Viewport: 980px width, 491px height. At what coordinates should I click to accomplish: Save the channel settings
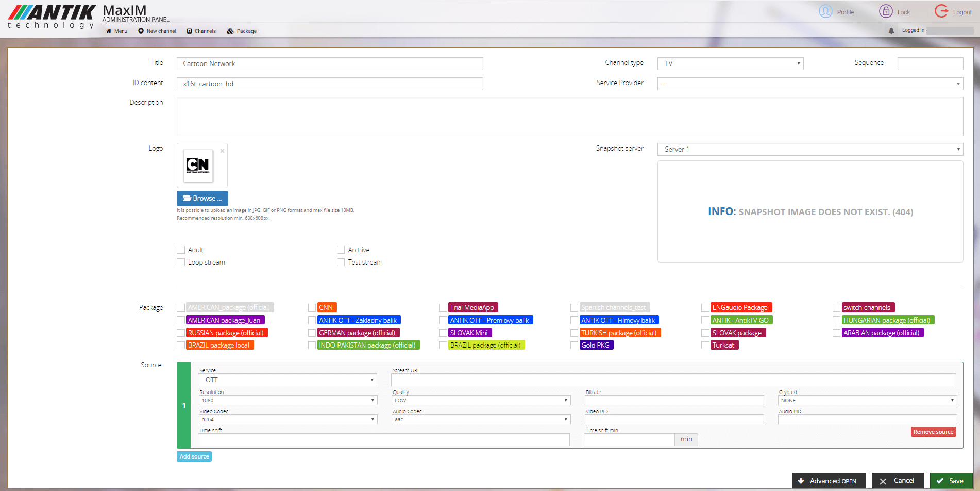(x=951, y=481)
